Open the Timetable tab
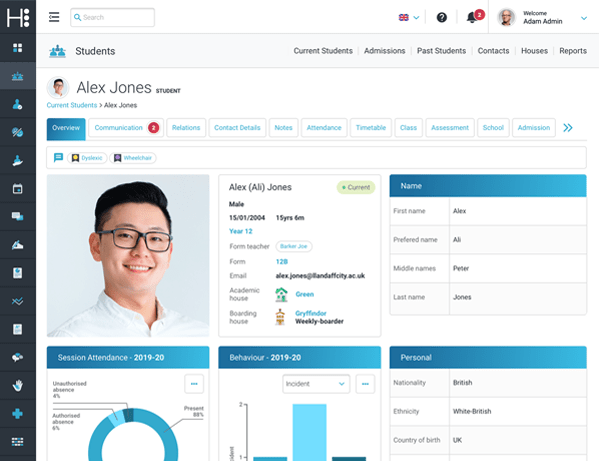Viewport: 599px width, 461px height. coord(371,128)
